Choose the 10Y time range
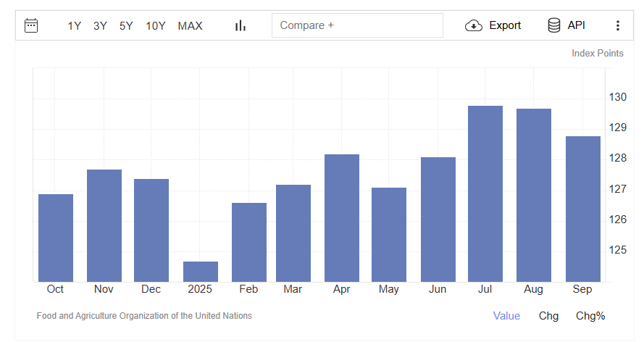The height and width of the screenshot is (342, 644). (x=156, y=25)
